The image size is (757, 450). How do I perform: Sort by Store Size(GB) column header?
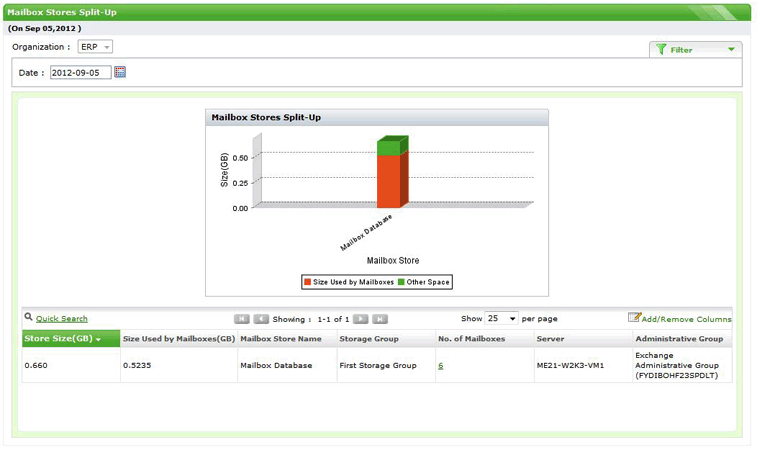(x=71, y=338)
